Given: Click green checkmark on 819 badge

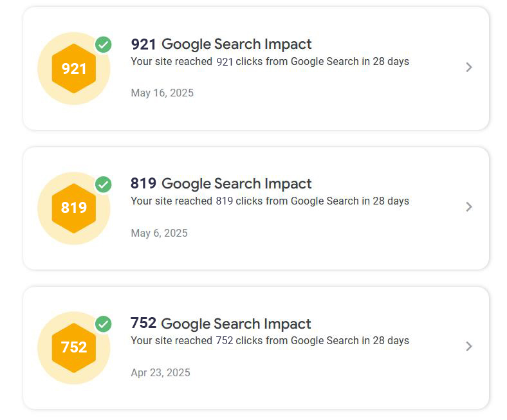Looking at the screenshot, I should pos(104,185).
